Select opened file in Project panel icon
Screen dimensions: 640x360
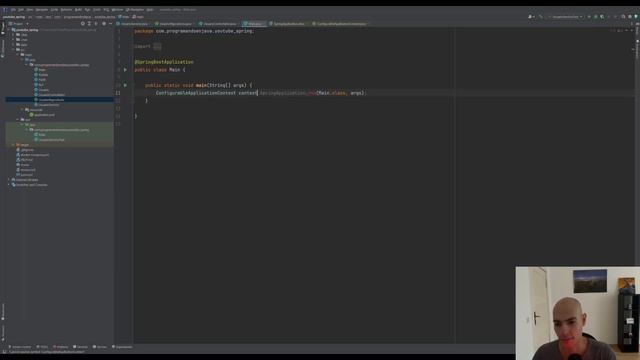tap(83, 24)
